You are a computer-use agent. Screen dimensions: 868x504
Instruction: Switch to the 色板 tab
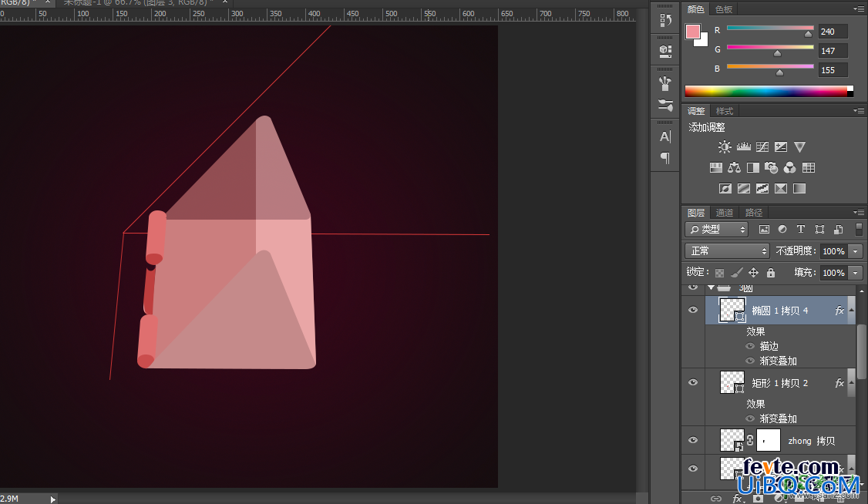click(x=724, y=9)
